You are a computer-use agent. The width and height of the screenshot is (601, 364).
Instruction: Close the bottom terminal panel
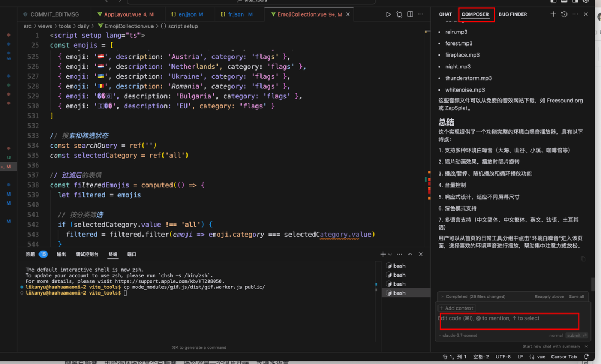click(x=421, y=254)
